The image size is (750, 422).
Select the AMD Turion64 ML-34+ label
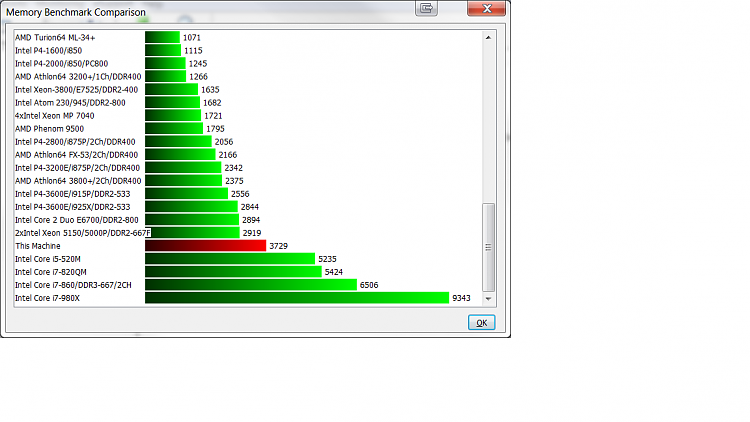pos(55,37)
